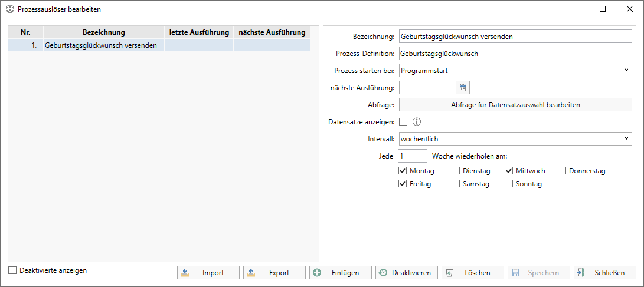
Task: Check the Samstag checkbox
Action: click(x=456, y=184)
